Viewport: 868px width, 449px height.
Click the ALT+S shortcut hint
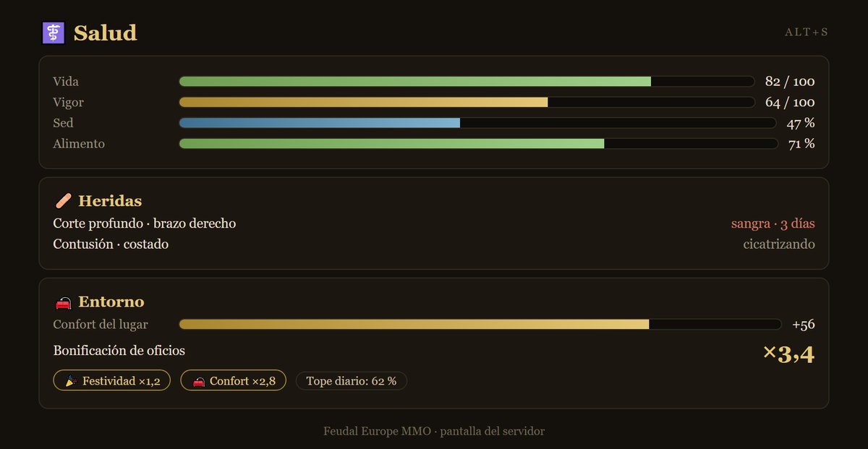point(807,33)
